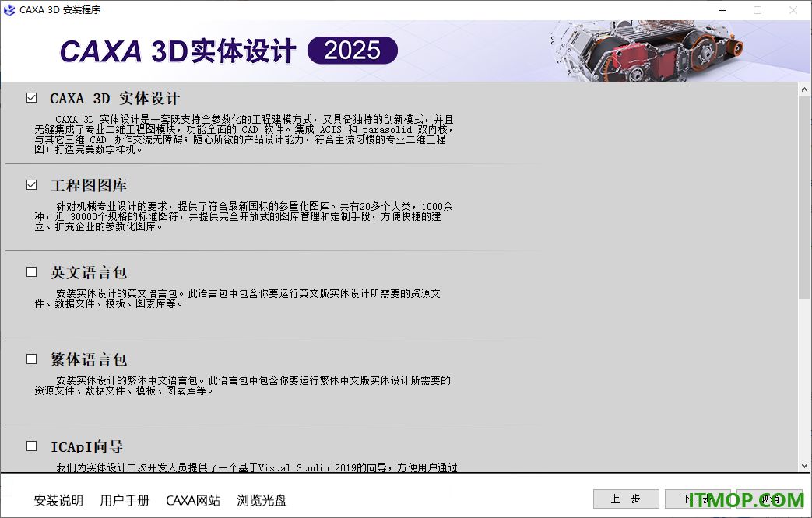812x518 pixels.
Task: Open the 用户手册 link
Action: click(x=125, y=500)
